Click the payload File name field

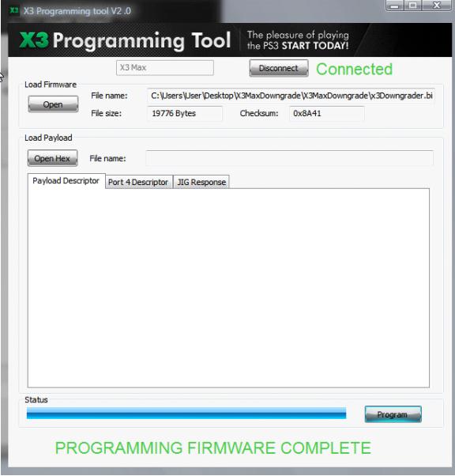click(289, 158)
